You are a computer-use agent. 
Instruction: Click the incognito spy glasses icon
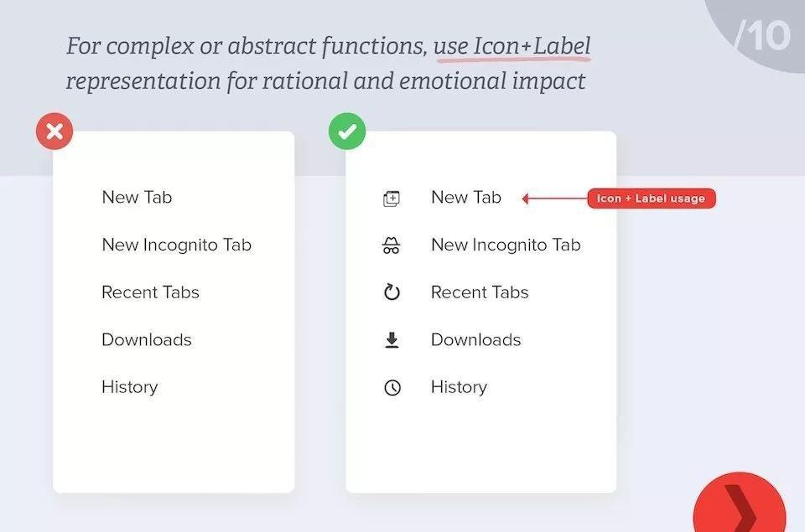point(392,245)
